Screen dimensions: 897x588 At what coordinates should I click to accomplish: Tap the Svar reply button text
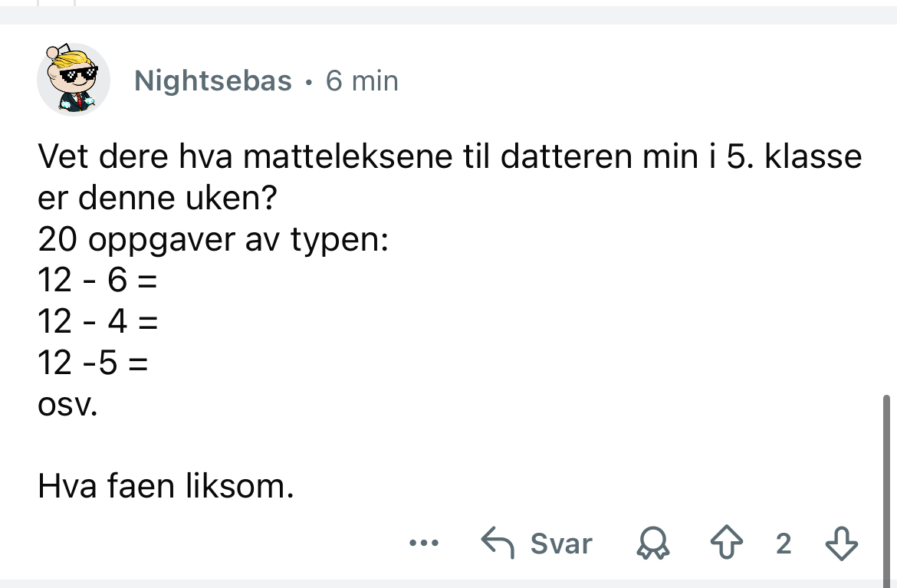pos(561,544)
